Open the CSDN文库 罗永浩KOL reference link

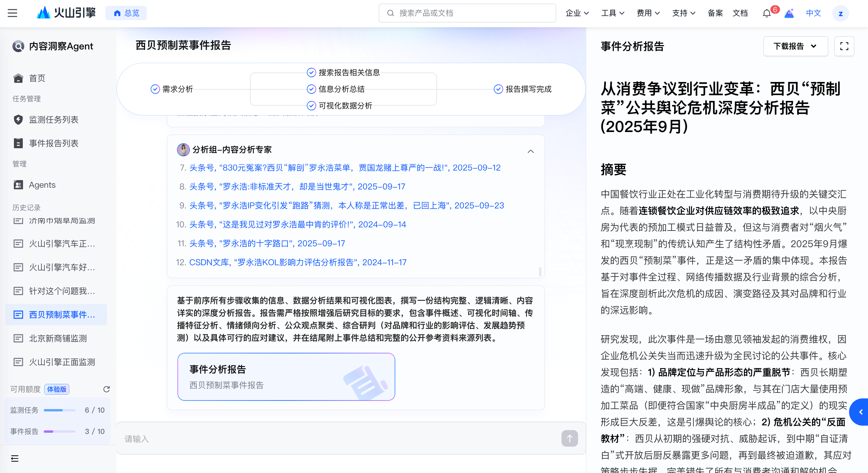[298, 262]
